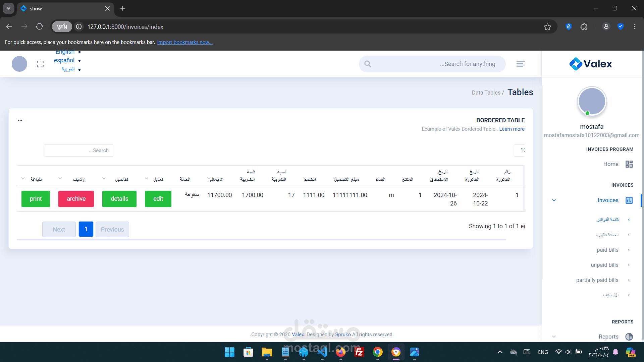The image size is (644, 362).
Task: Click the red archive button
Action: [x=76, y=199]
